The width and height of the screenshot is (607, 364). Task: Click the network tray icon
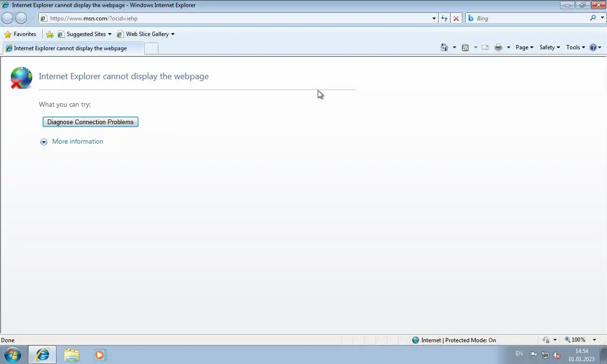point(545,355)
